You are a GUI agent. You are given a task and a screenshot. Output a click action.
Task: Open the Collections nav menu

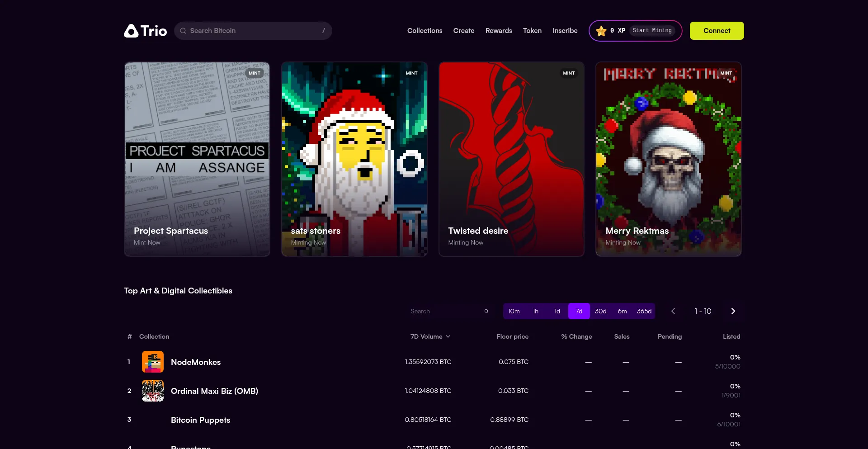pos(425,31)
